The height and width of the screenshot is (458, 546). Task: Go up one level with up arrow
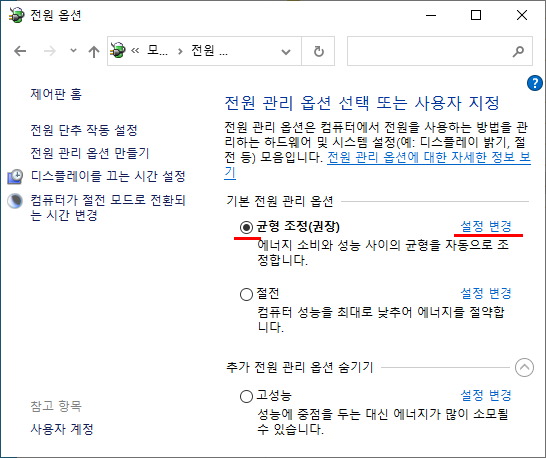point(94,52)
